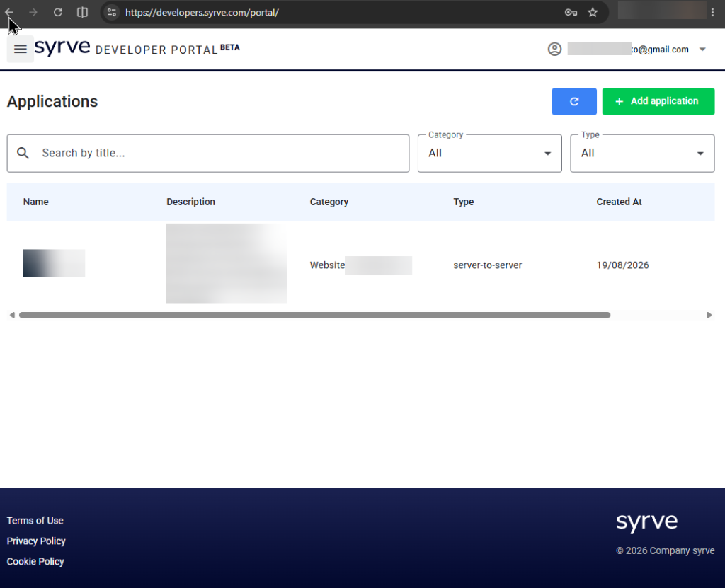Image resolution: width=725 pixels, height=588 pixels.
Task: Click the table's horizontal scrollbar thumb
Action: pyautogui.click(x=314, y=316)
